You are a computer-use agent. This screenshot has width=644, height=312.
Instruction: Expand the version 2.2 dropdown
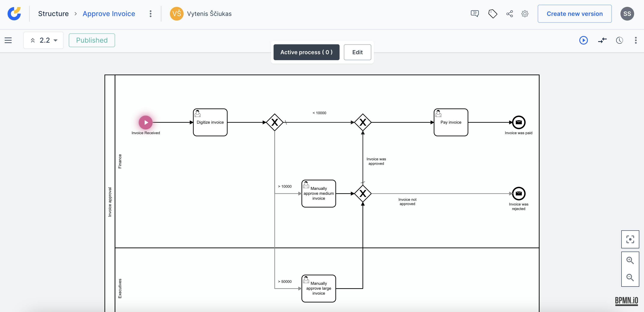coord(43,40)
